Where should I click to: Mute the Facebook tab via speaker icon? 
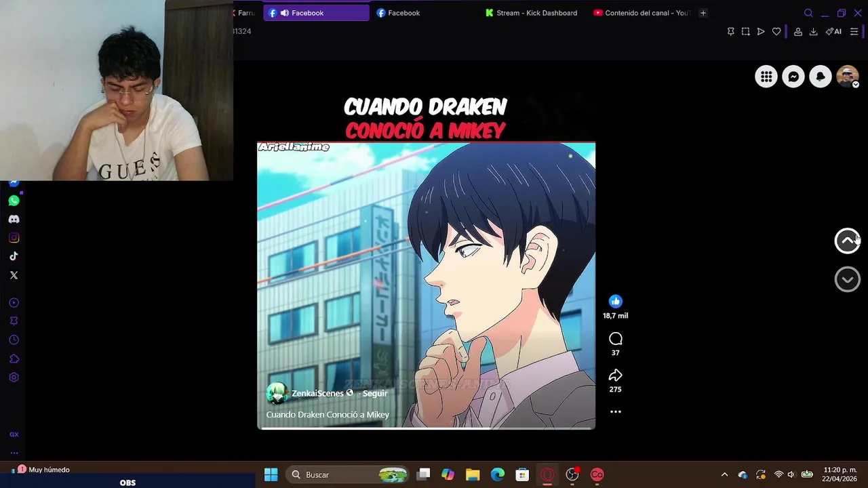[284, 13]
